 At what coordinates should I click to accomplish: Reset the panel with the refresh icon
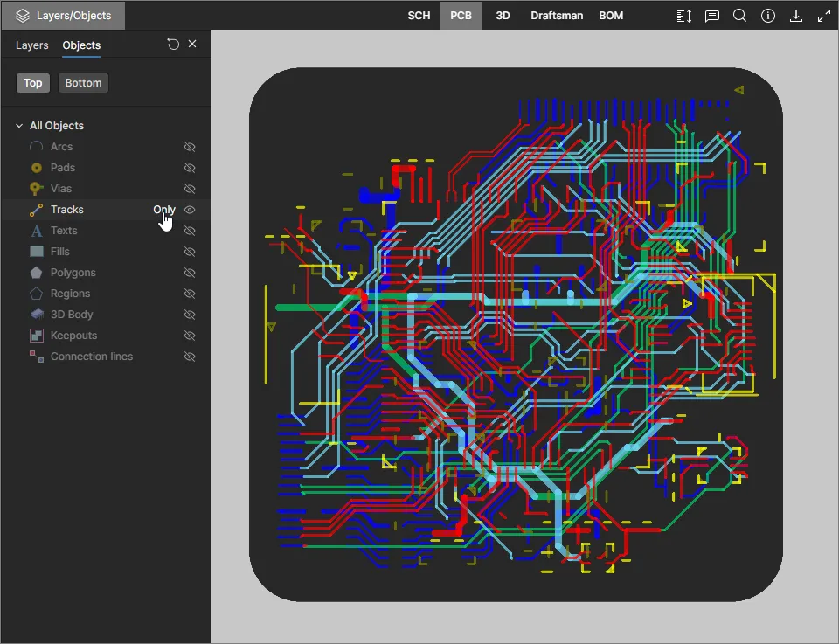click(173, 45)
